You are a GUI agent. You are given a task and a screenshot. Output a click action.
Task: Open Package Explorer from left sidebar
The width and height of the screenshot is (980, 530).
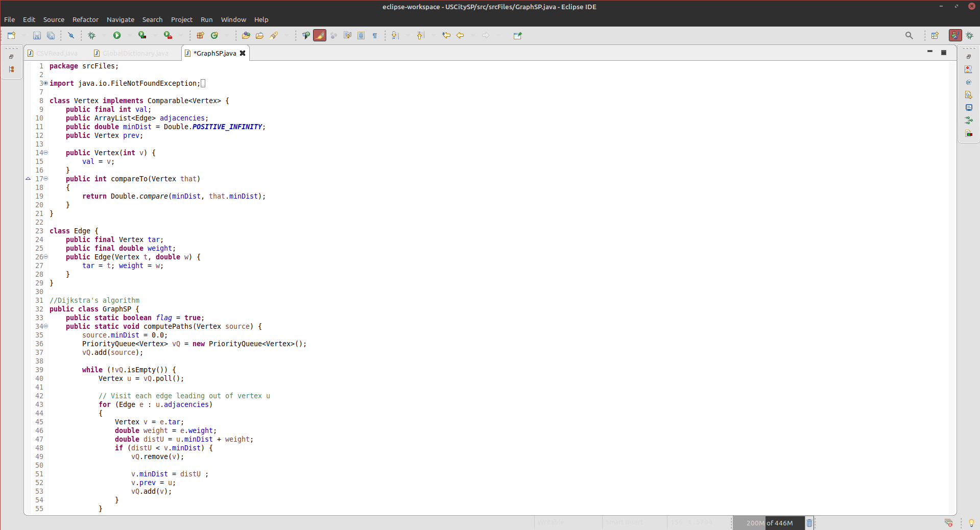[11, 69]
